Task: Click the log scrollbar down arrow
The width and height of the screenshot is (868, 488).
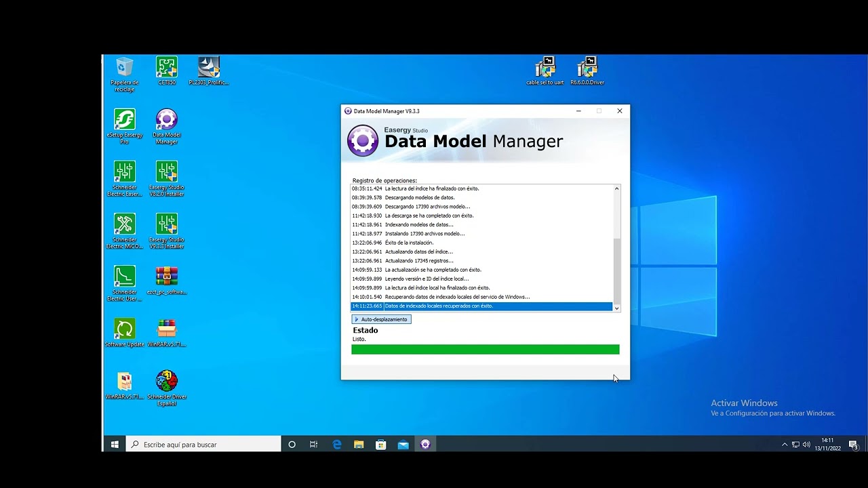Action: tap(616, 308)
